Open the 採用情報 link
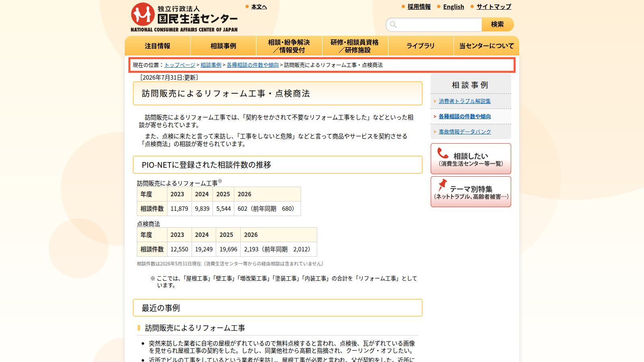 pos(419,7)
